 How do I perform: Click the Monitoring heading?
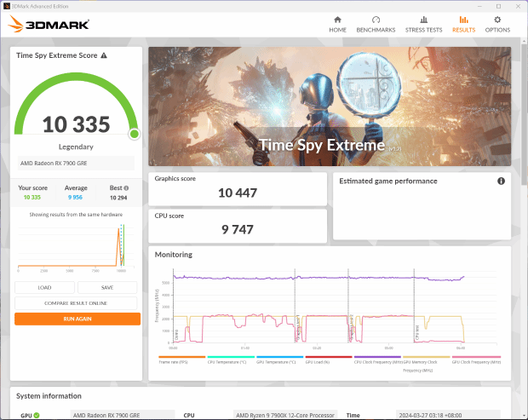tap(174, 255)
